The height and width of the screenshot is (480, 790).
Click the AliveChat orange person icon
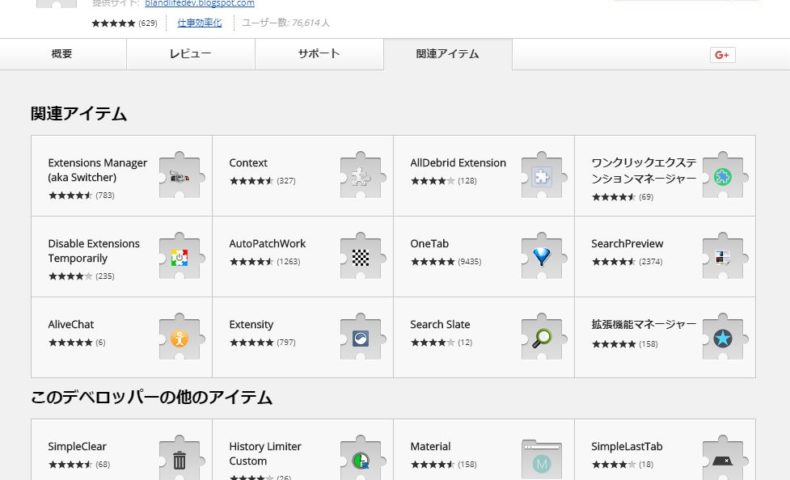(181, 337)
